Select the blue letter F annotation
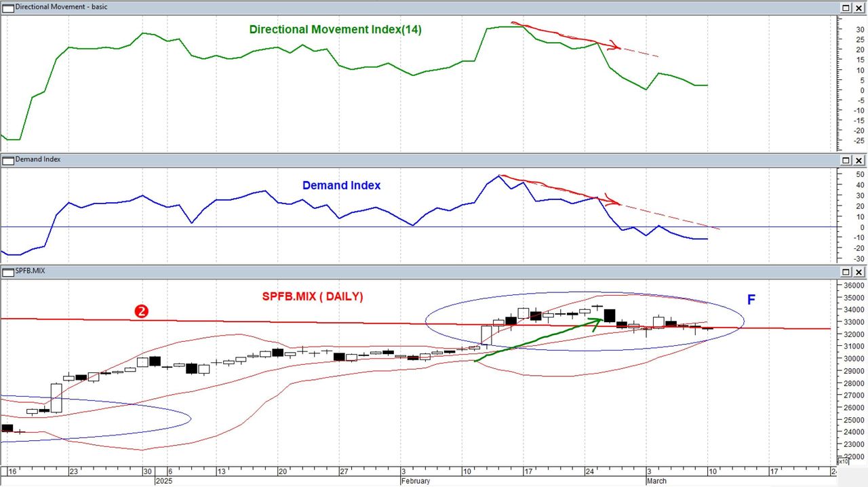This screenshot has width=868, height=487. tap(751, 300)
